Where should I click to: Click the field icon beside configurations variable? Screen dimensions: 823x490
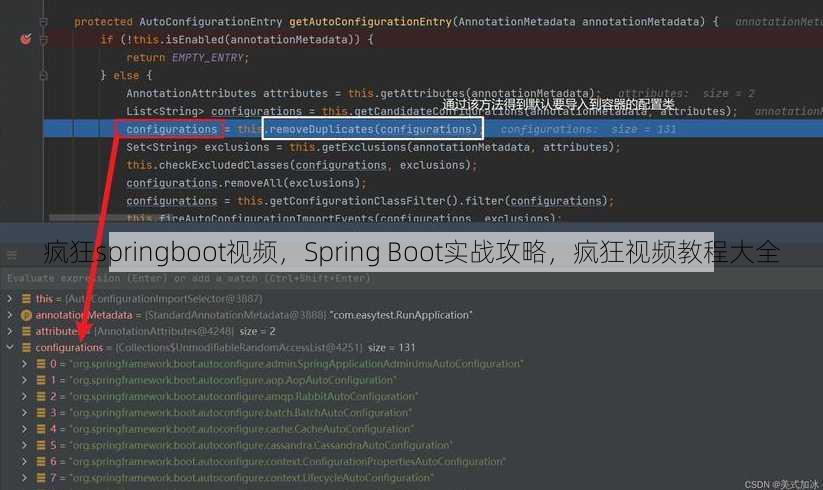[x=26, y=347]
